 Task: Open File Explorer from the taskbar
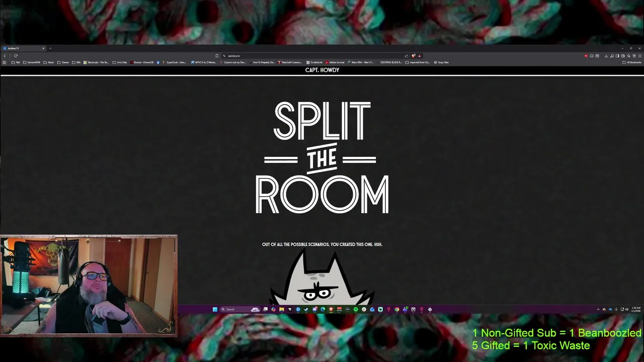coord(282,309)
